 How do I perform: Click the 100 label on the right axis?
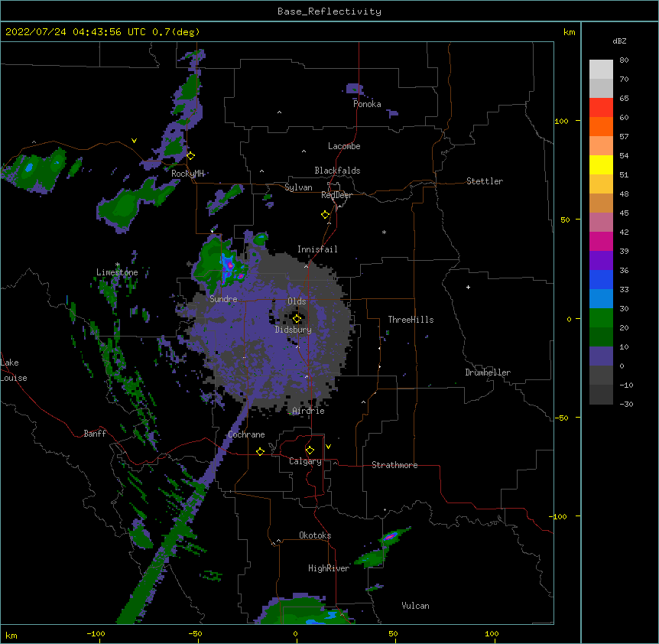click(561, 121)
